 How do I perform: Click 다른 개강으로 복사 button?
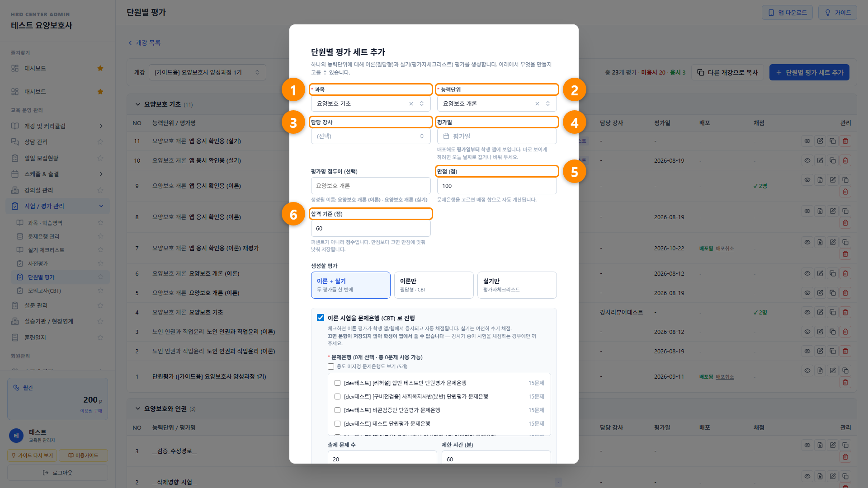click(x=727, y=72)
